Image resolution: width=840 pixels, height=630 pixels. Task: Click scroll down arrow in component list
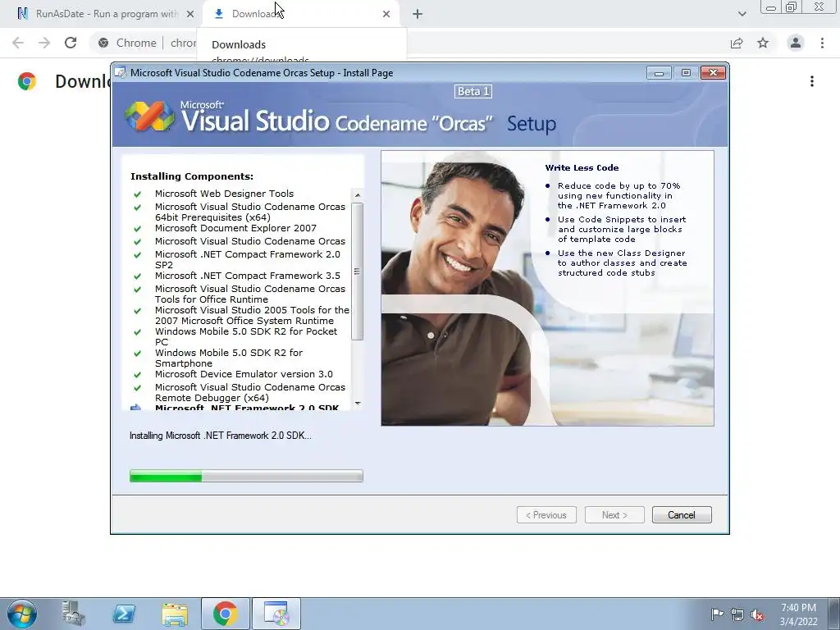pos(358,404)
